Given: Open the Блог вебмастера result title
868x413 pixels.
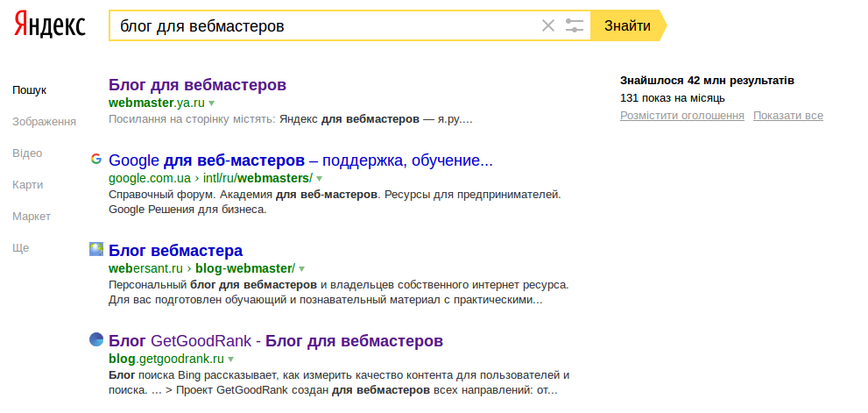Looking at the screenshot, I should [x=175, y=251].
